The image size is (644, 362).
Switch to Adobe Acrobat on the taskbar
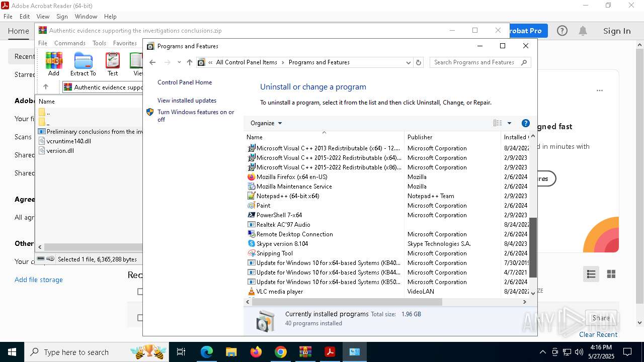coord(330,352)
